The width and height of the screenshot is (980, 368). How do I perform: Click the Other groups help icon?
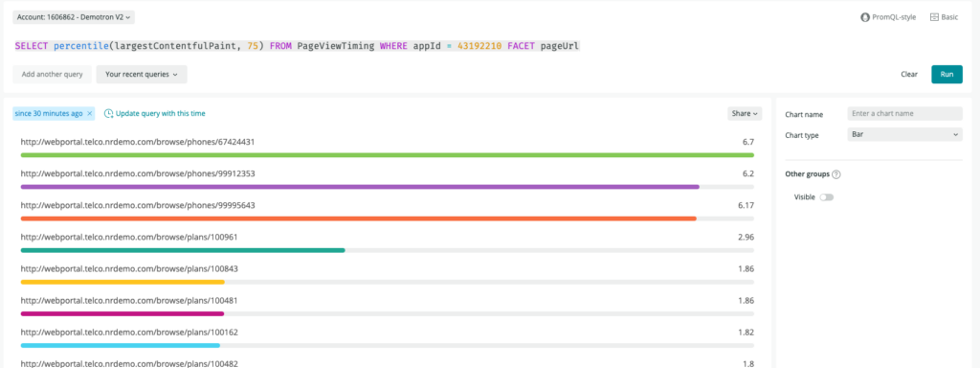click(836, 174)
